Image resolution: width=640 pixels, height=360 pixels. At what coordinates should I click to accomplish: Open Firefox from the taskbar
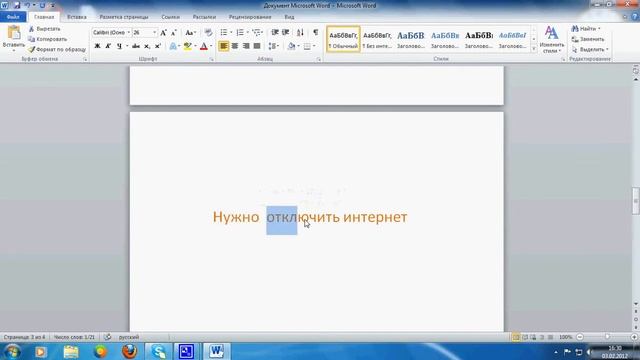click(x=129, y=351)
